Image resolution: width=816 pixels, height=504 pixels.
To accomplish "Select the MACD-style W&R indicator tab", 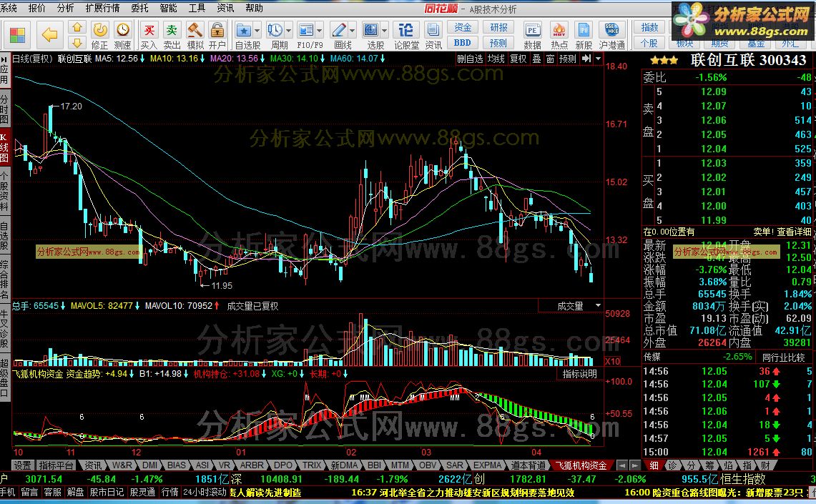I will click(122, 465).
